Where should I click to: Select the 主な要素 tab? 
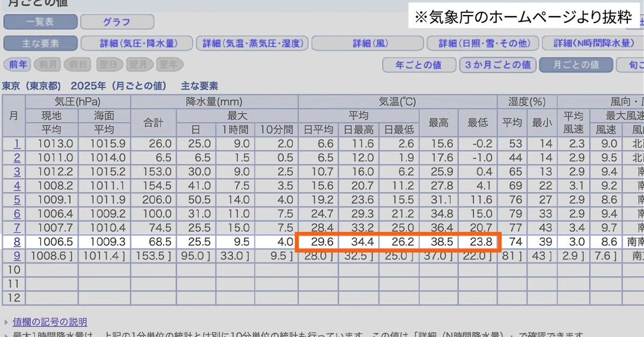[x=40, y=43]
